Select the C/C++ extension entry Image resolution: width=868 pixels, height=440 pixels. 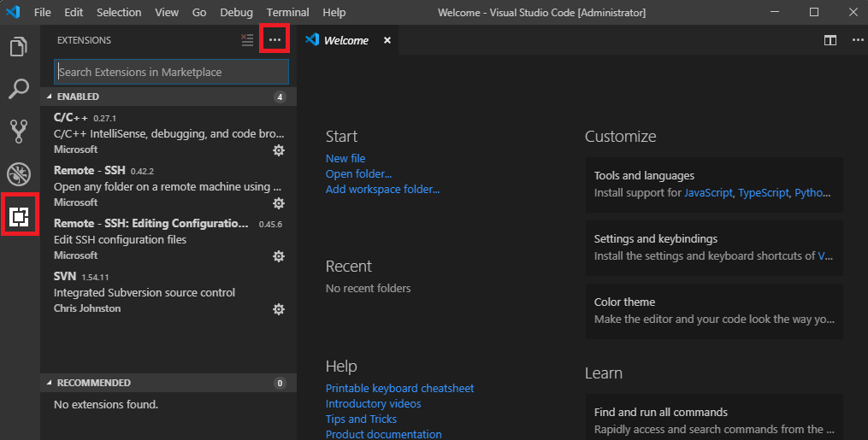[x=168, y=133]
